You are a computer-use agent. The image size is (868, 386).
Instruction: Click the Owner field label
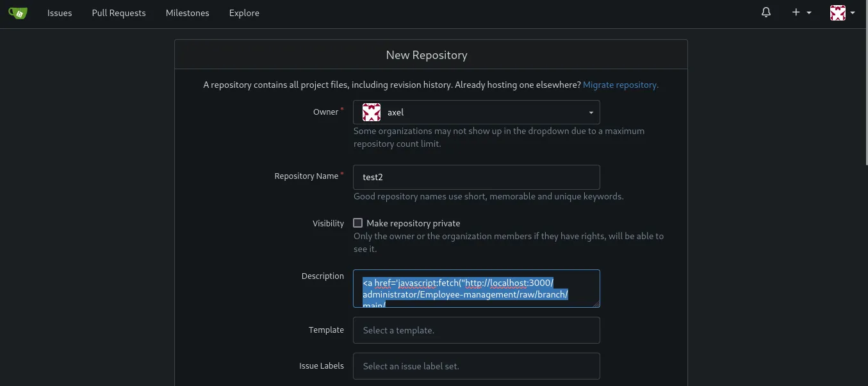click(x=325, y=112)
